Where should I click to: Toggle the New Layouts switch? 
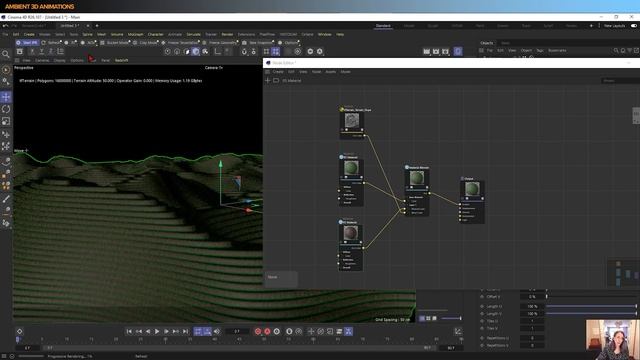coord(634,26)
